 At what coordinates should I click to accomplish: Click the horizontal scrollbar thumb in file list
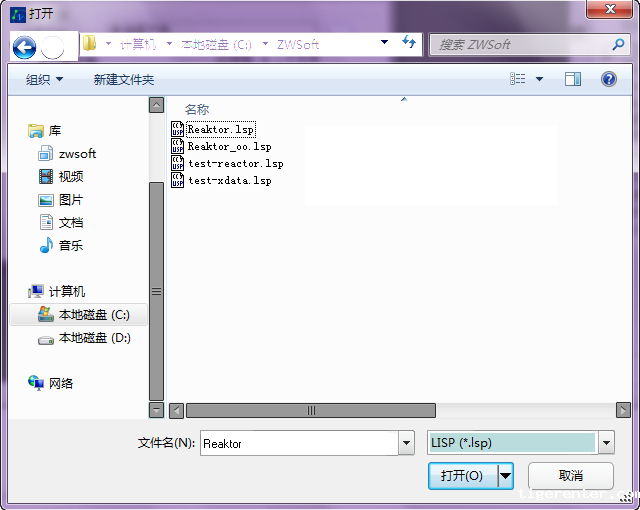(310, 410)
